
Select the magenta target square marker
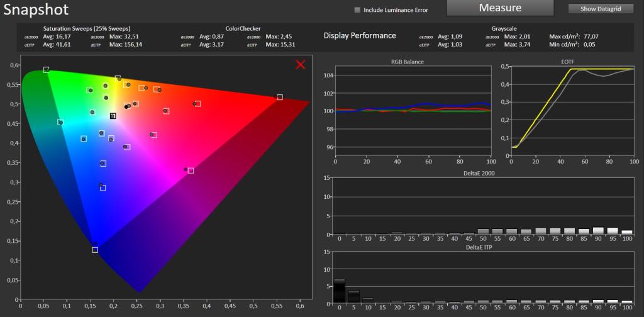[191, 170]
